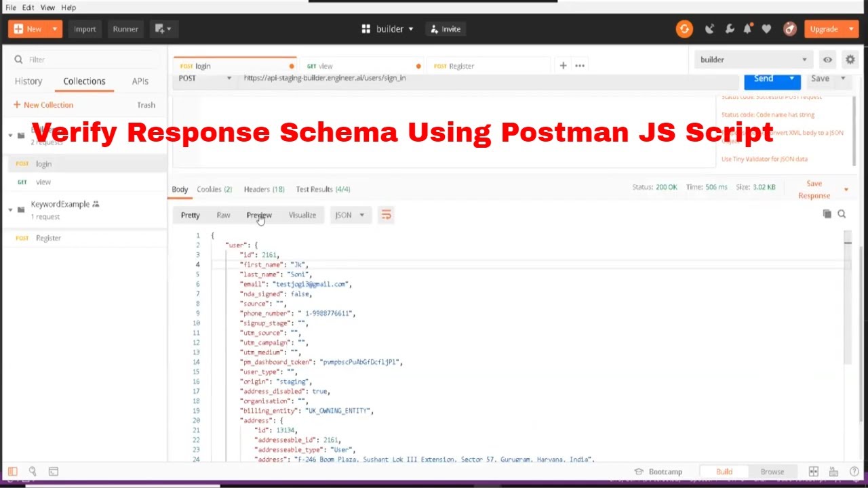Open the wrench settings icon in header
868x488 pixels.
730,29
